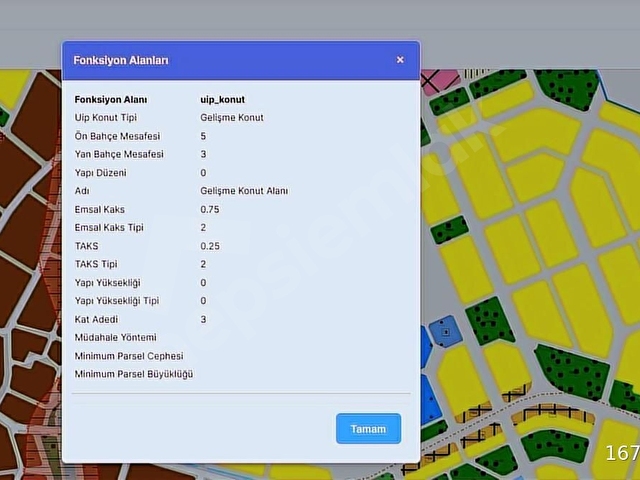
Task: Click the 'TAKS Tipi' label
Action: (96, 264)
